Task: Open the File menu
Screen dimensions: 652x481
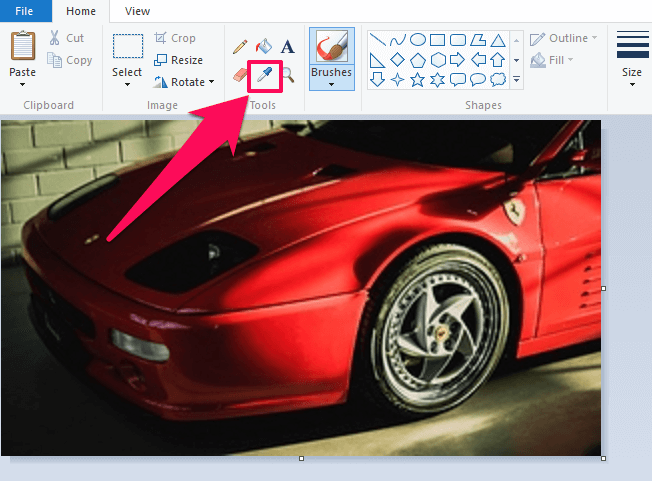Action: [x=25, y=11]
